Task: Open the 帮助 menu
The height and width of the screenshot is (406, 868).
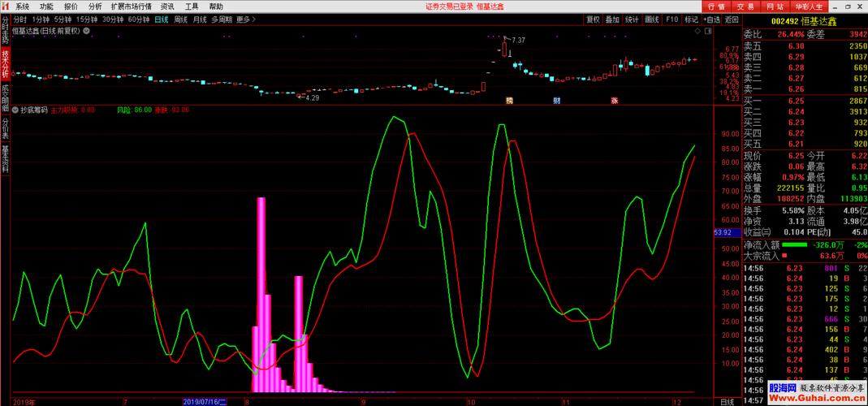Action: tap(216, 6)
